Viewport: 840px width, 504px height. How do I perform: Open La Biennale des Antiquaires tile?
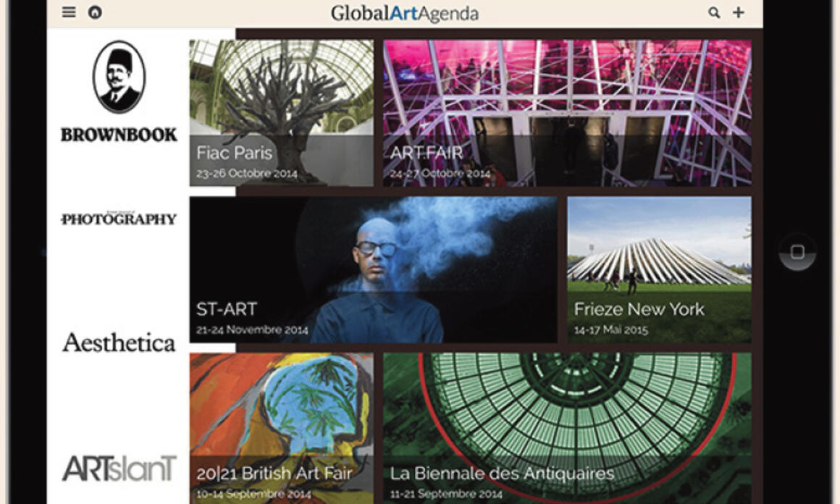click(x=567, y=428)
